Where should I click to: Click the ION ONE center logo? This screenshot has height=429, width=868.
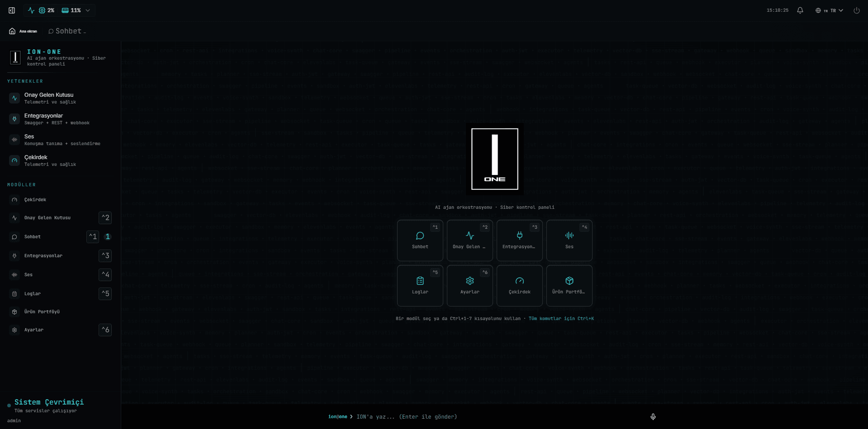click(x=495, y=159)
